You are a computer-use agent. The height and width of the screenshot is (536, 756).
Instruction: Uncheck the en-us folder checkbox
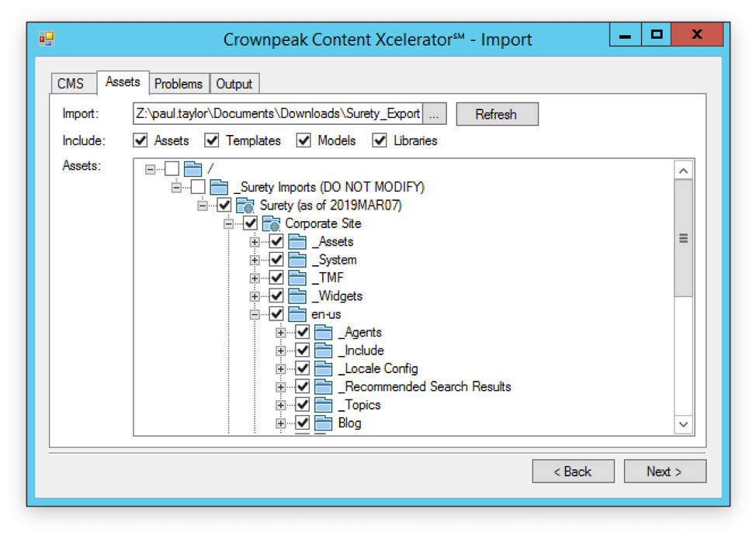(x=276, y=314)
